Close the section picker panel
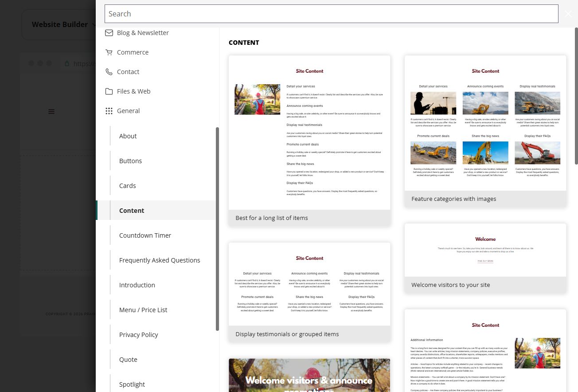The image size is (578, 392). coord(568,14)
